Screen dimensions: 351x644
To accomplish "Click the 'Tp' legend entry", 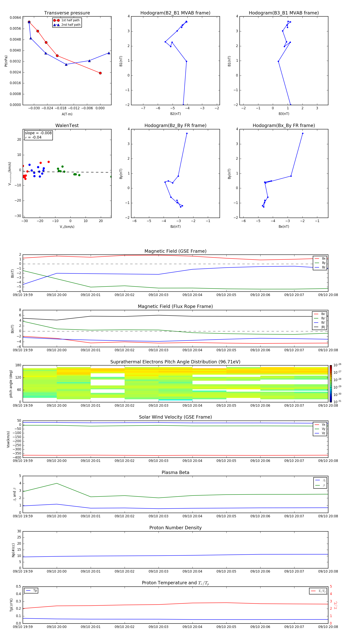I will tap(31, 591).
